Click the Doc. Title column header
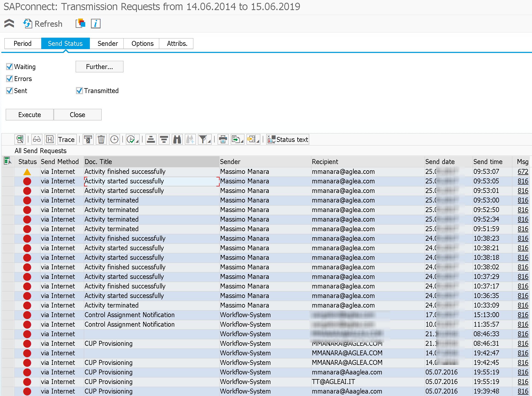Screen dimensions: 532x396 click(152, 162)
